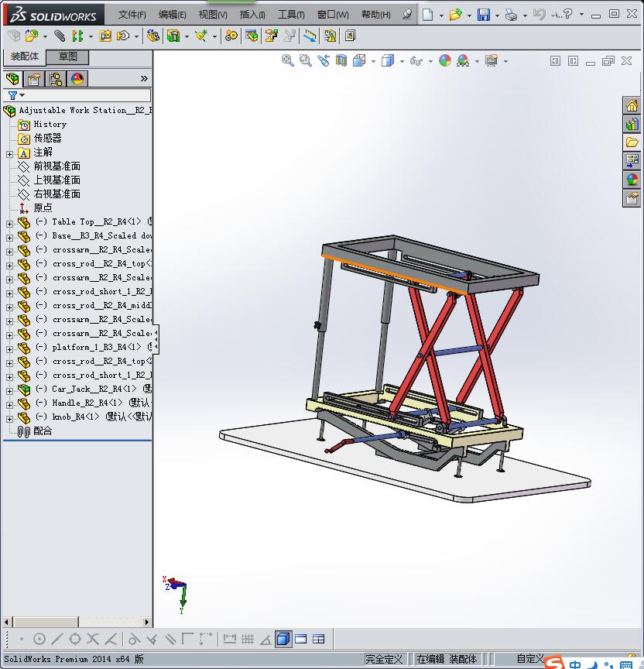Open the 编辑(E) menu
Viewport: 644px width, 669px height.
[x=173, y=15]
